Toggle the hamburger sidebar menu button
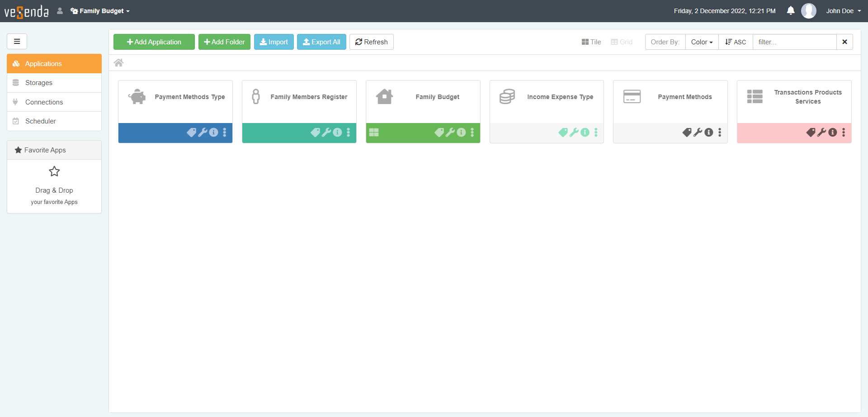 (x=17, y=42)
